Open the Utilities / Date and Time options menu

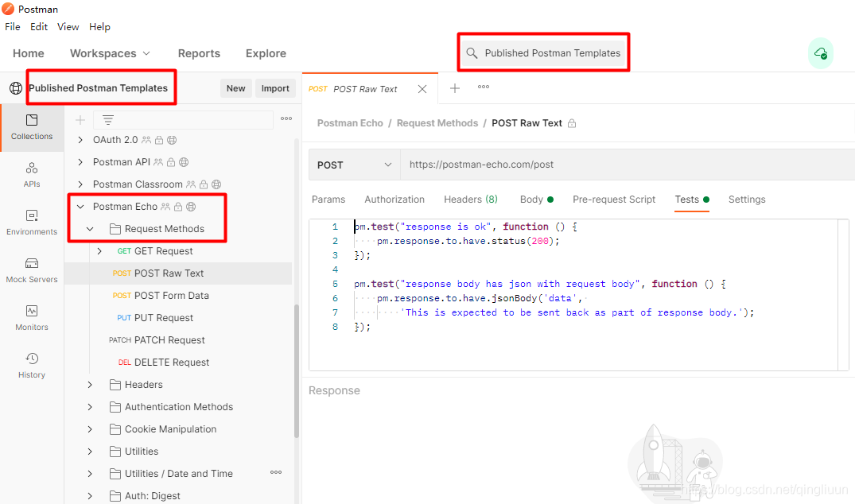[x=276, y=472]
